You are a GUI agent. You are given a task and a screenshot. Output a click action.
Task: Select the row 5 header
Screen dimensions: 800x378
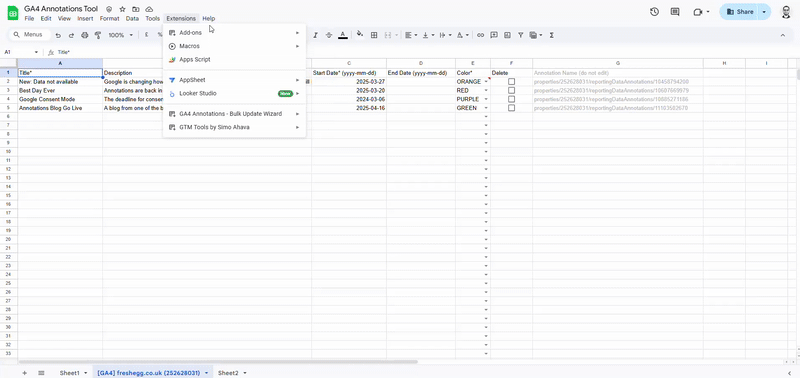pyautogui.click(x=9, y=108)
